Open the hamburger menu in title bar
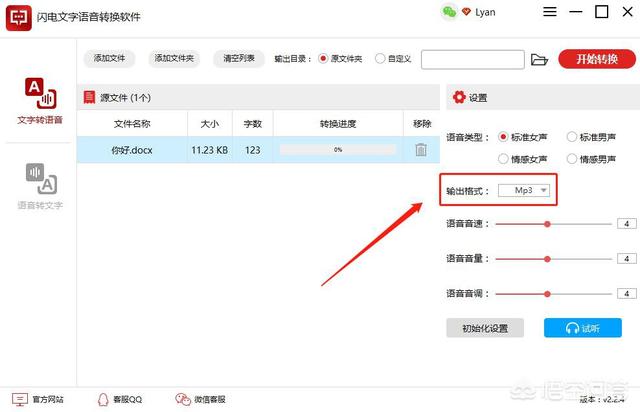640x412 pixels. pos(551,13)
